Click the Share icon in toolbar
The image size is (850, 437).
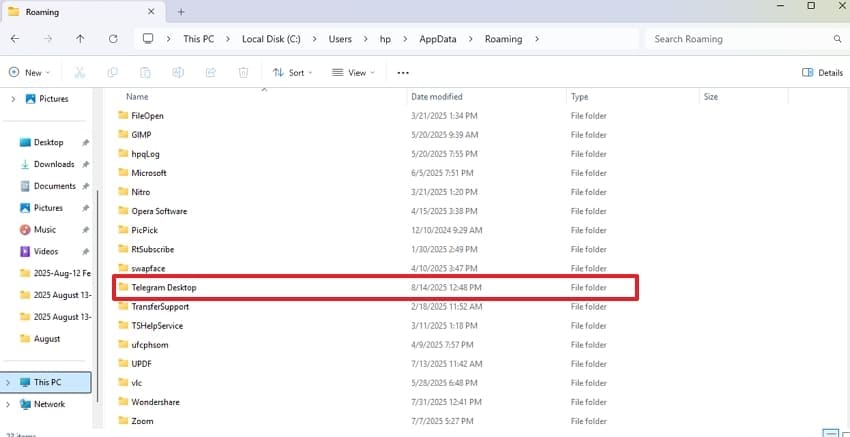pyautogui.click(x=211, y=73)
